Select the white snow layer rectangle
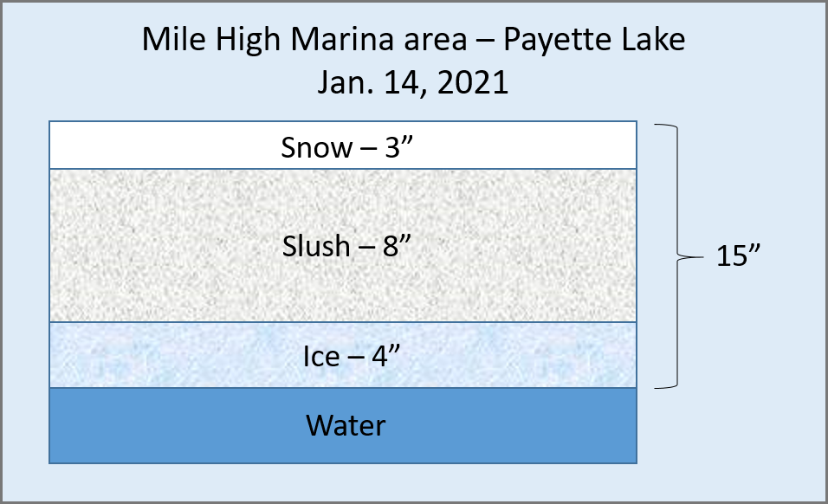This screenshot has width=828, height=504. 343,145
